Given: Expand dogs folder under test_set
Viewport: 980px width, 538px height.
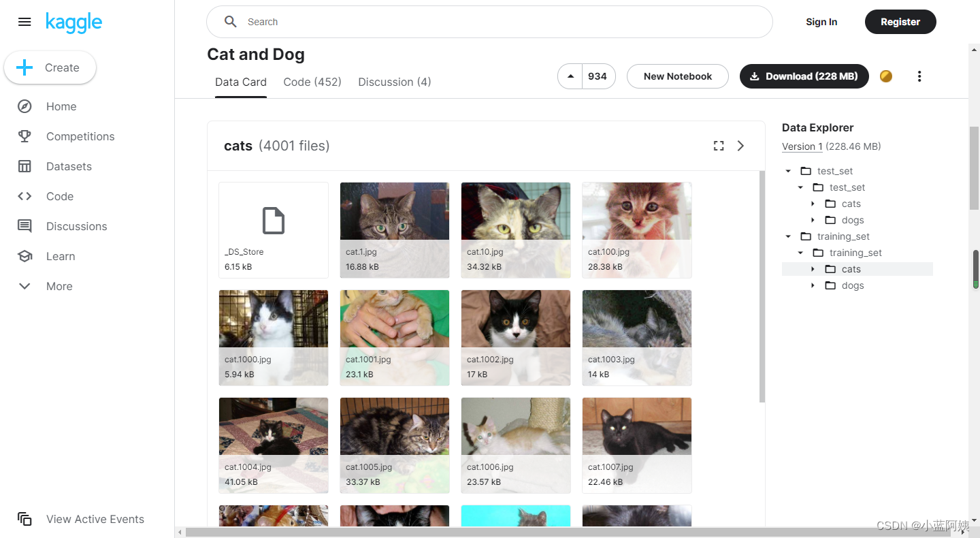Looking at the screenshot, I should click(813, 220).
